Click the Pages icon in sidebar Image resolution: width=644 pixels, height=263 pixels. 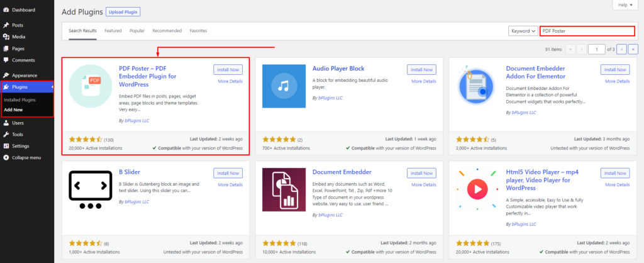[x=6, y=48]
